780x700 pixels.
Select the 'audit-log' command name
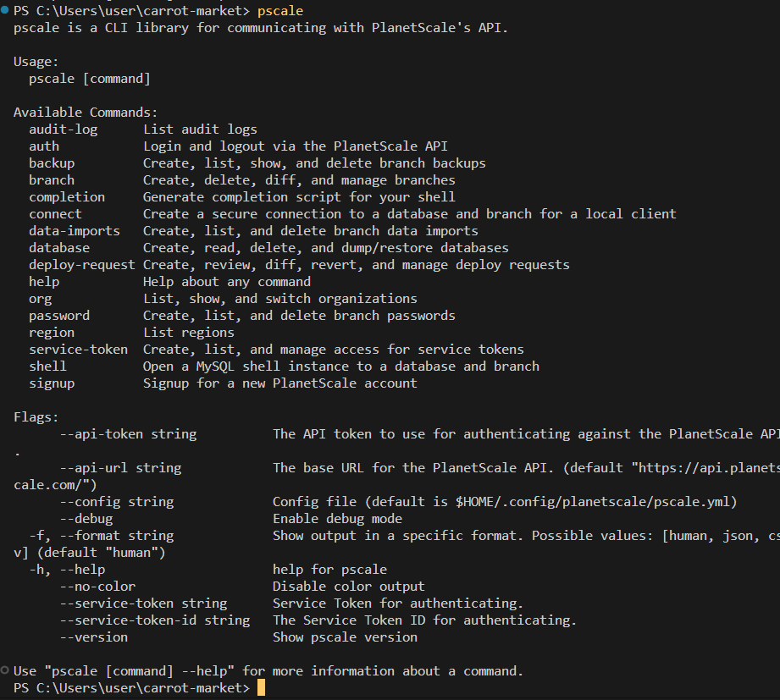coord(64,130)
